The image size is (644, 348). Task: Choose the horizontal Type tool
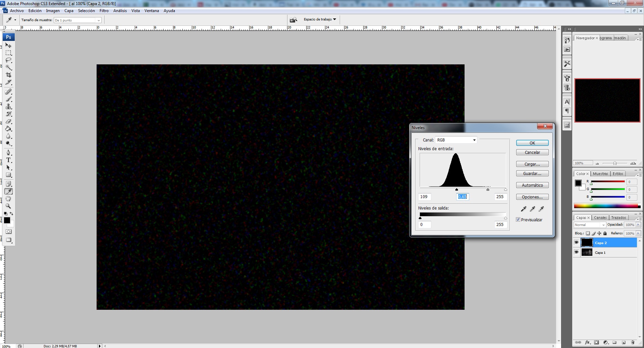point(9,160)
